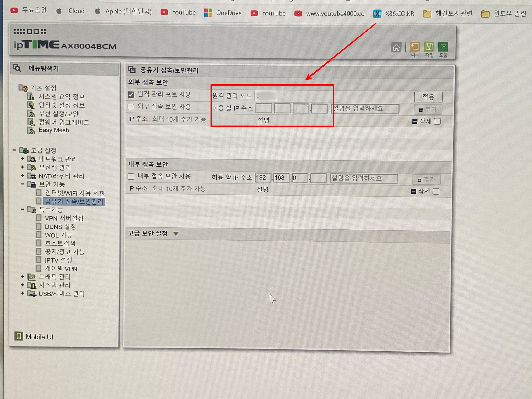Open the OneDrive bookmark
The width and height of the screenshot is (532, 399).
click(223, 13)
